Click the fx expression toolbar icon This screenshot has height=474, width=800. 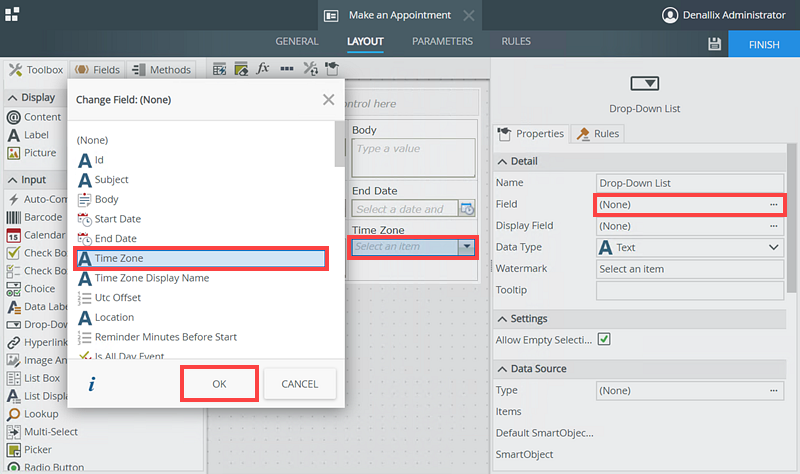pos(263,68)
